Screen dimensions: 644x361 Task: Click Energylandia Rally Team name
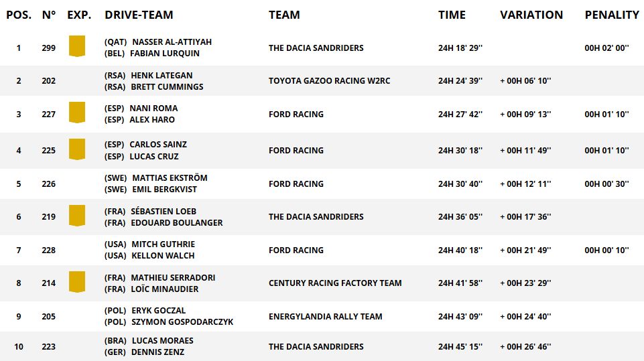325,316
